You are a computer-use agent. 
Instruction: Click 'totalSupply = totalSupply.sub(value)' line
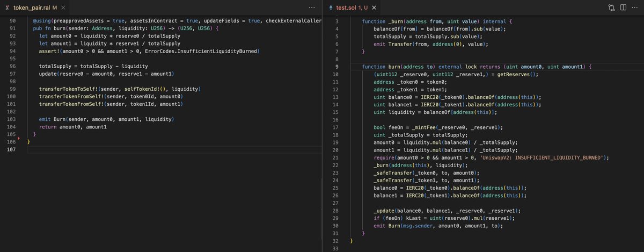[428, 36]
